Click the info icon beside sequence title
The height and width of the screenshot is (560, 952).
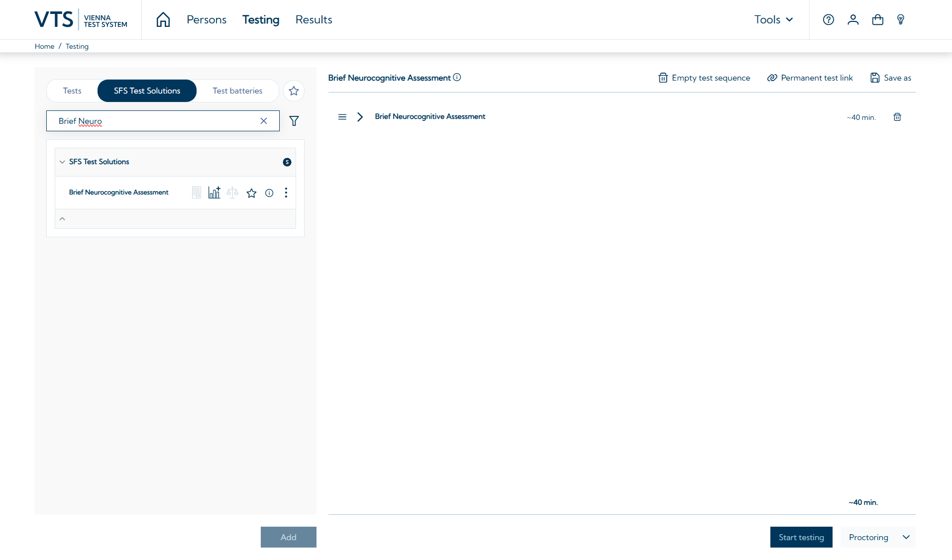coord(457,78)
